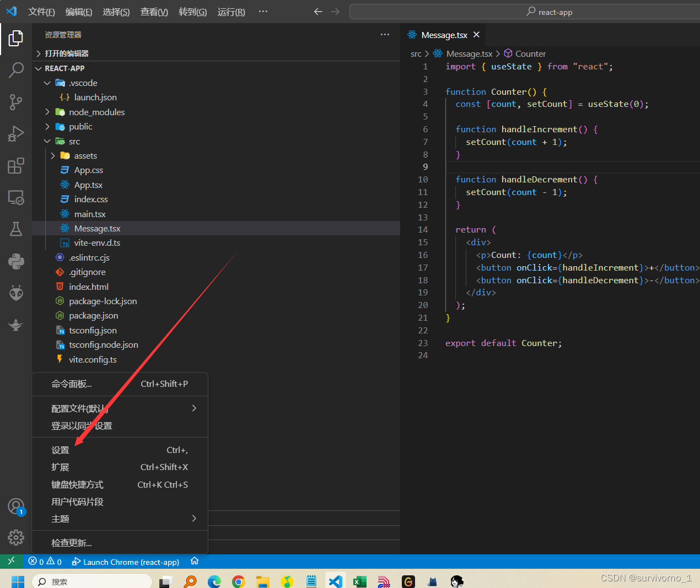Open Run and Debug view icon
Viewport: 700px width, 588px height.
tap(16, 134)
